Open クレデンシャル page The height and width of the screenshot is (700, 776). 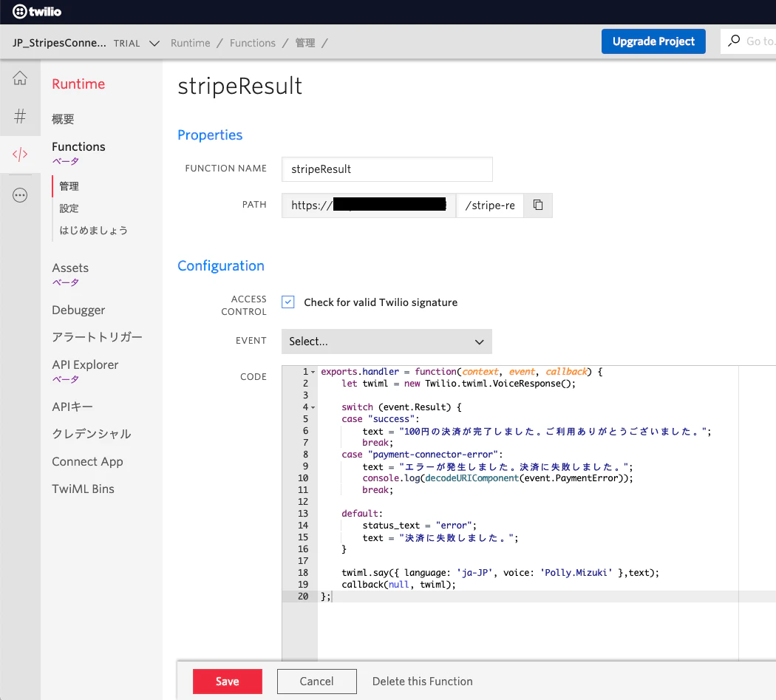92,434
